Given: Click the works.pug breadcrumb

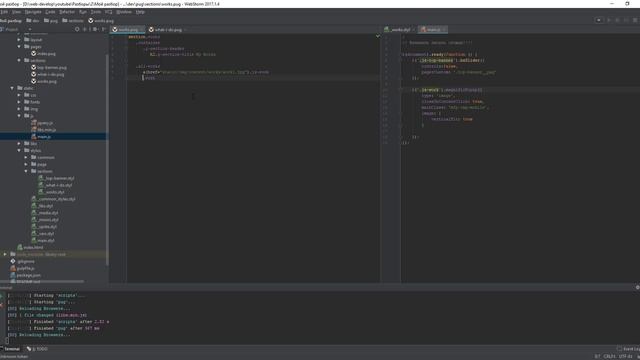Looking at the screenshot, I should click(x=101, y=20).
